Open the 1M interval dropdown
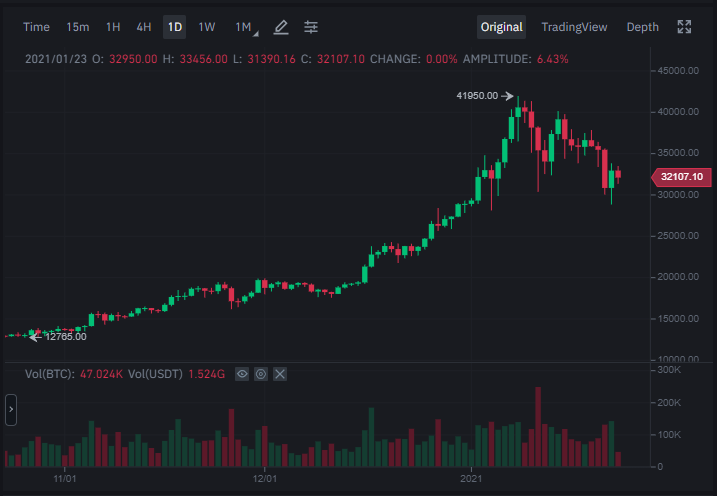717x496 pixels. (x=246, y=27)
